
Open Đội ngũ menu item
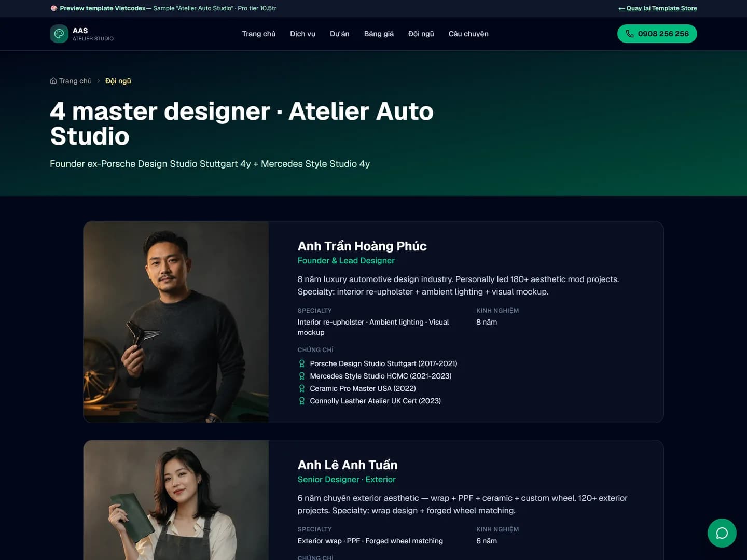point(421,34)
